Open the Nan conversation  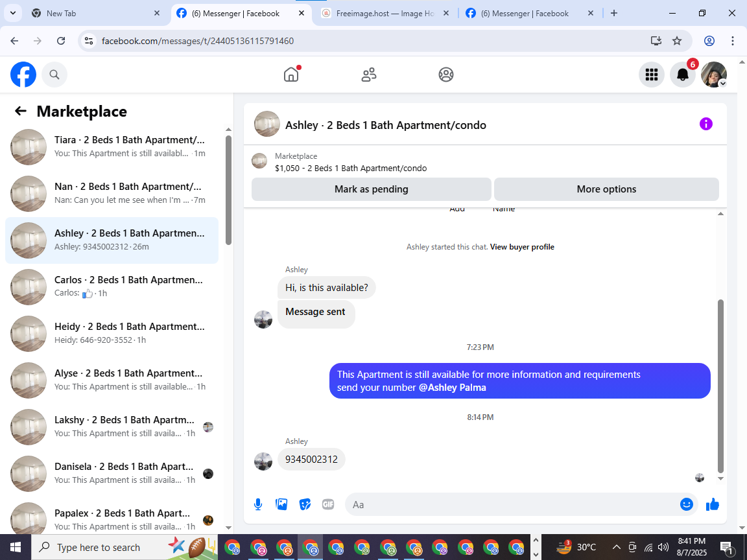112,193
